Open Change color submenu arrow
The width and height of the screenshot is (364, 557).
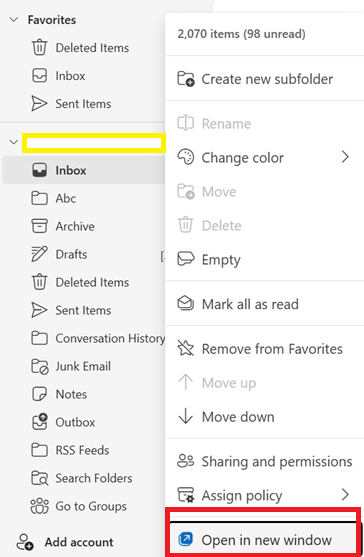pyautogui.click(x=345, y=157)
